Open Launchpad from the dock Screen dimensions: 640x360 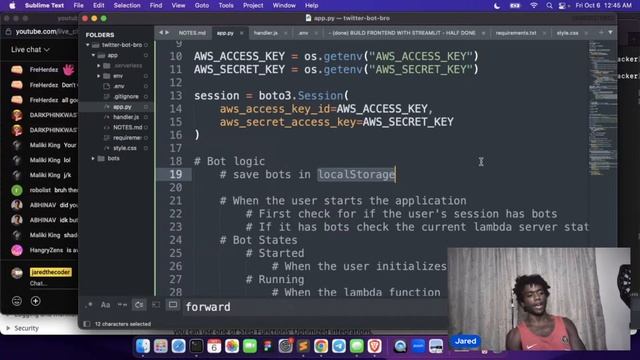click(x=161, y=346)
